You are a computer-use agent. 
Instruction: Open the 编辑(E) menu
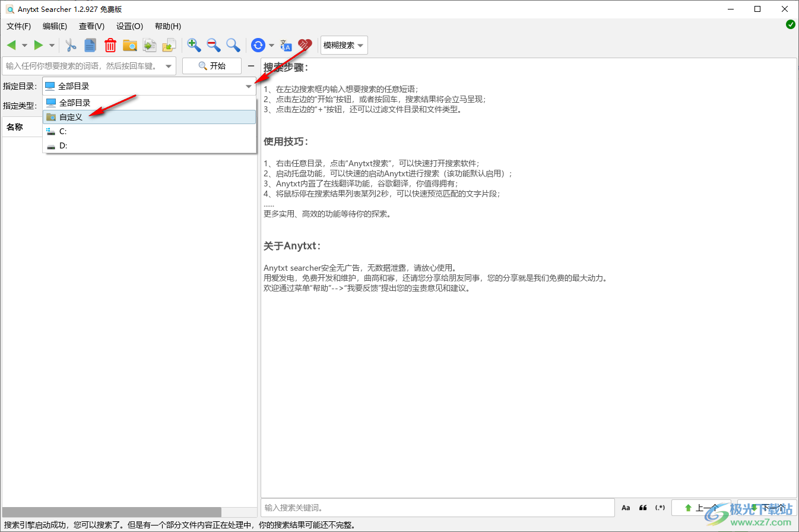click(55, 26)
